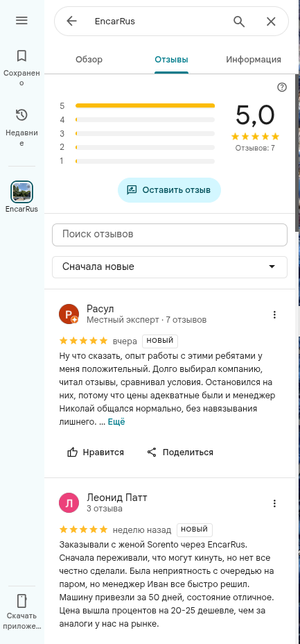Open Расул's profile avatar

click(x=69, y=314)
